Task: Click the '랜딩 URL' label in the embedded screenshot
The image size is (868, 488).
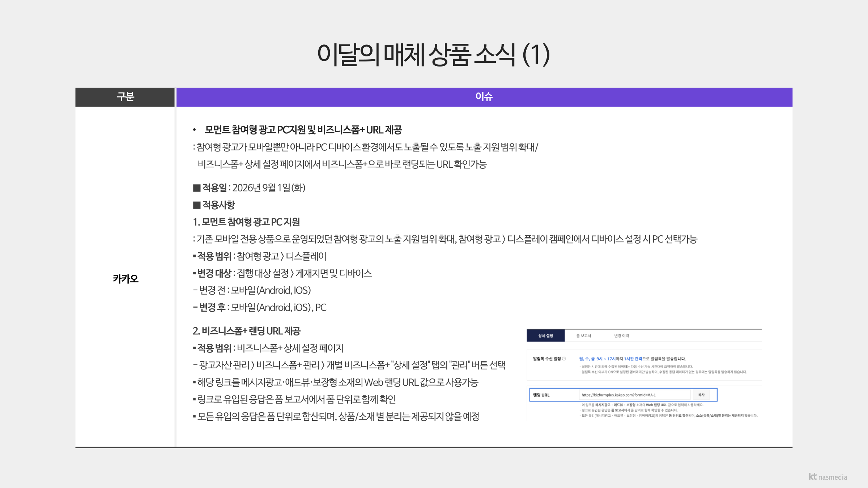Action: tap(541, 395)
